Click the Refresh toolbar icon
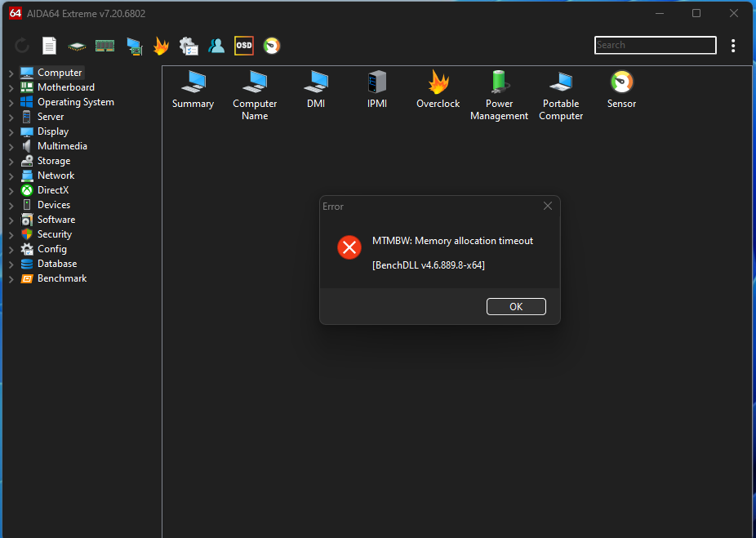 22,46
